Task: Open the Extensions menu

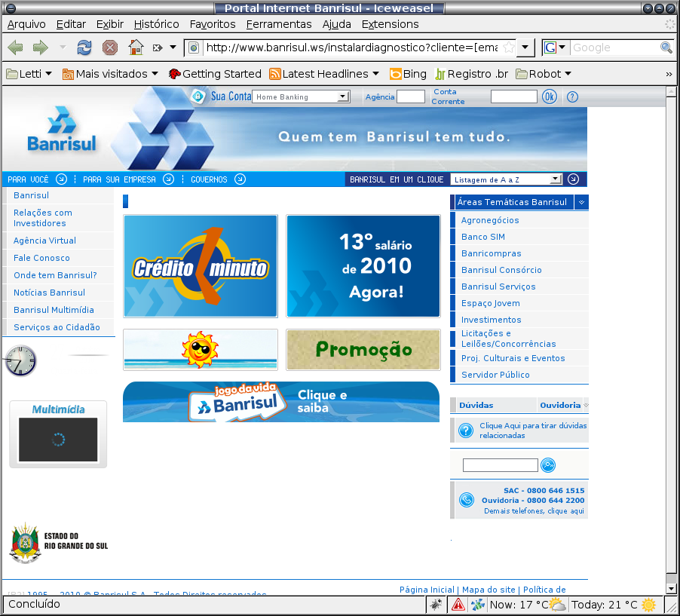Action: pyautogui.click(x=391, y=24)
